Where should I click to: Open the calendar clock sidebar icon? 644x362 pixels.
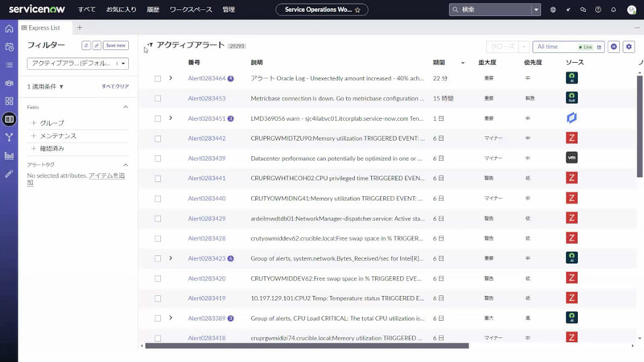point(9,47)
